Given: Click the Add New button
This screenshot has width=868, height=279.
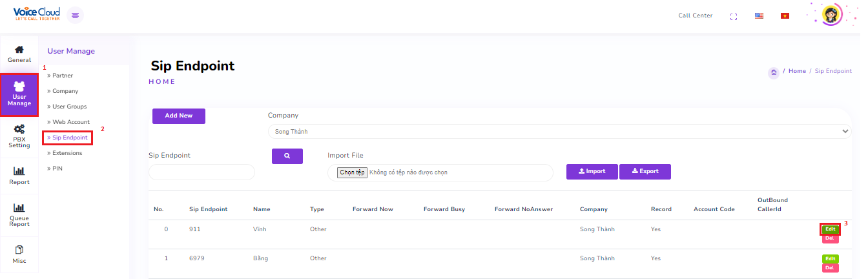Looking at the screenshot, I should point(179,116).
